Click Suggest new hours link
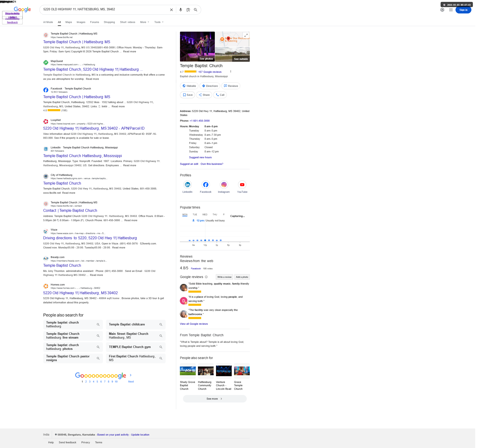Viewport: 478px width, 448px height. click(201, 158)
